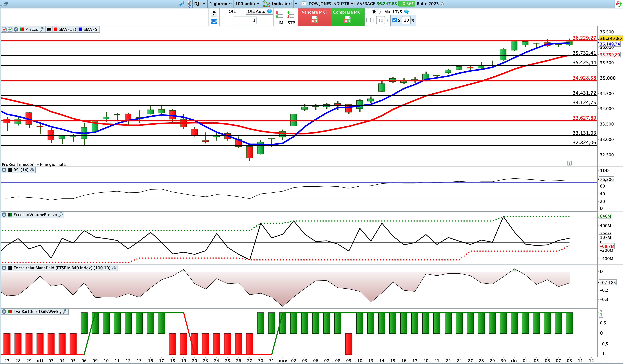
Task: Select the SMA (5) label
Action: pyautogui.click(x=91, y=29)
